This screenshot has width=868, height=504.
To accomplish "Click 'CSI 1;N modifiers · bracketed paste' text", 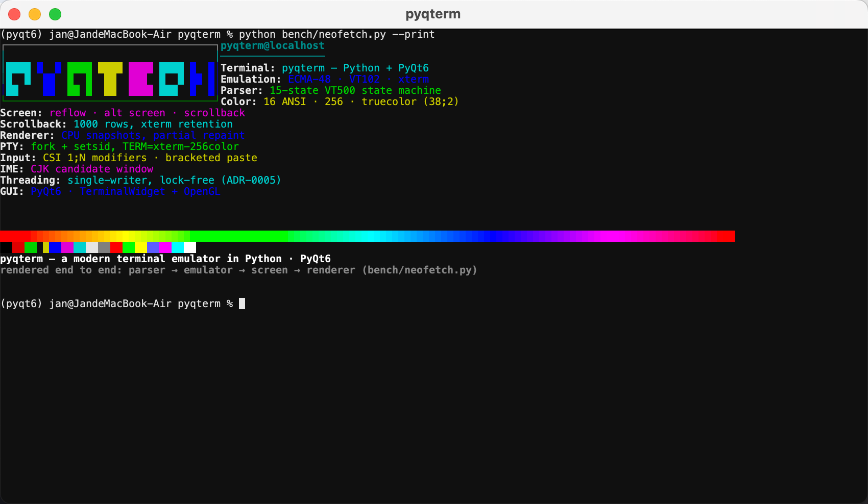I will pos(150,158).
